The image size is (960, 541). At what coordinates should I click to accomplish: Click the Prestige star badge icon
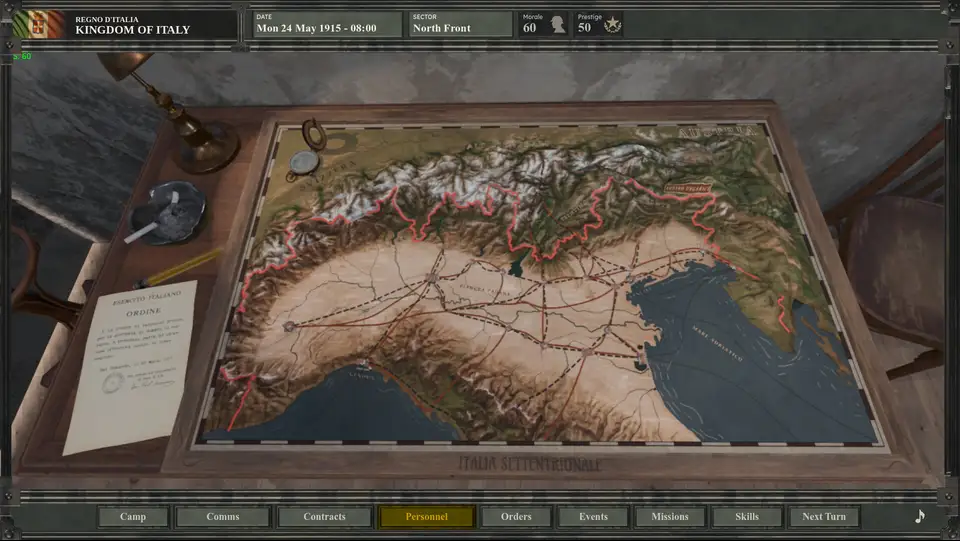pyautogui.click(x=612, y=24)
